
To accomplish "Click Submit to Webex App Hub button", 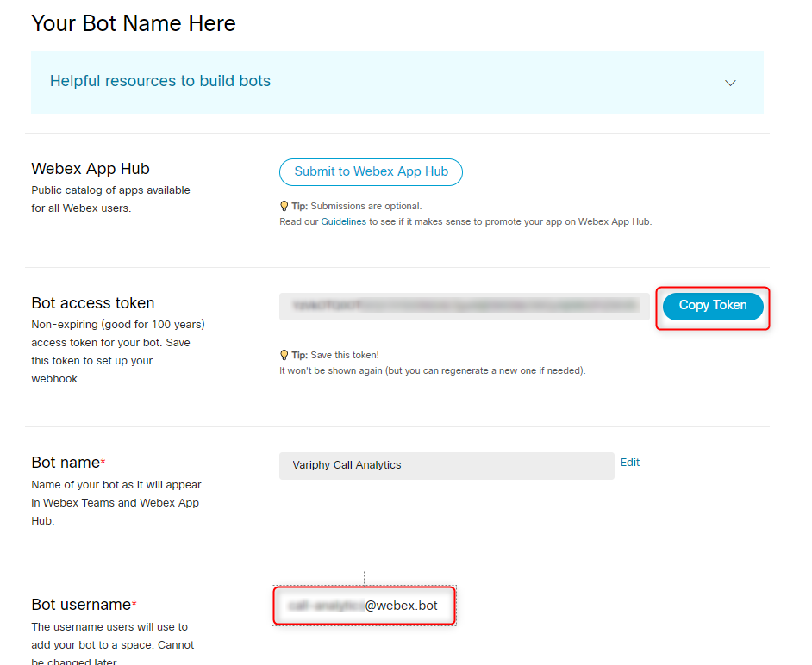I will coord(371,171).
